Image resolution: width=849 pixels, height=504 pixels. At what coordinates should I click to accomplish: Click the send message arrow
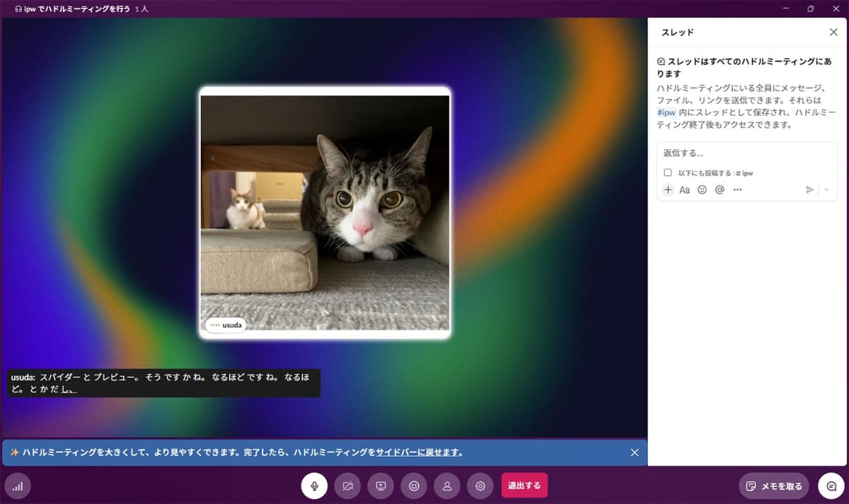[810, 189]
